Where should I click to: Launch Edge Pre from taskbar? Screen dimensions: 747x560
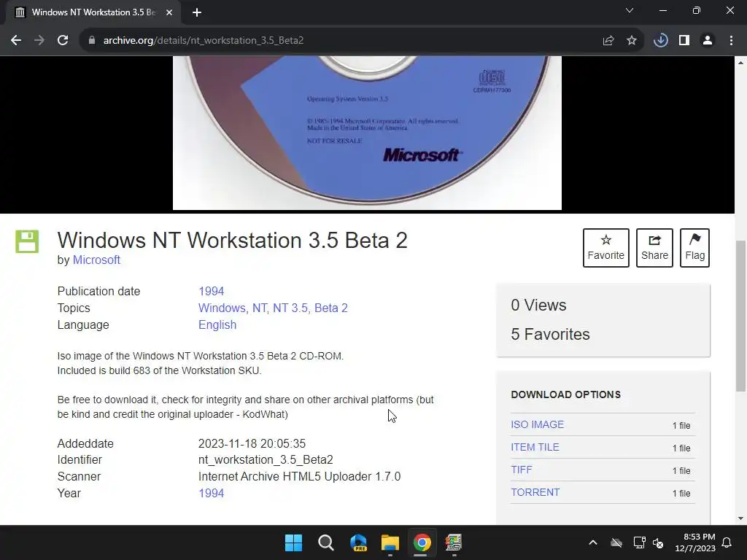(x=358, y=542)
